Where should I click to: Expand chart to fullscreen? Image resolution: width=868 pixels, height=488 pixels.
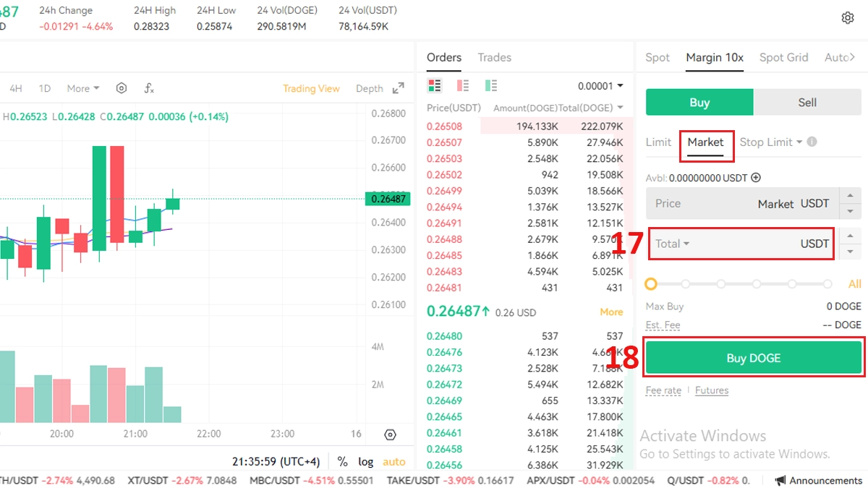coord(398,88)
